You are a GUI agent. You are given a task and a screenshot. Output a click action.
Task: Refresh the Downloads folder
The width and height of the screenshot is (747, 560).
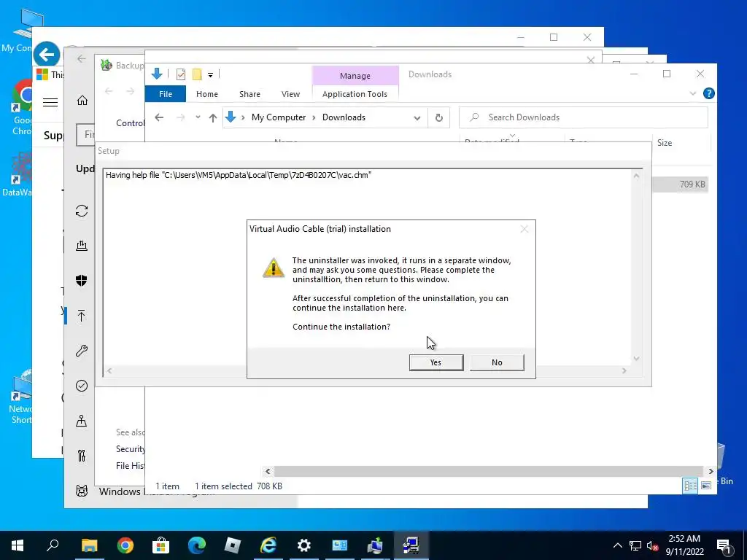click(x=438, y=117)
